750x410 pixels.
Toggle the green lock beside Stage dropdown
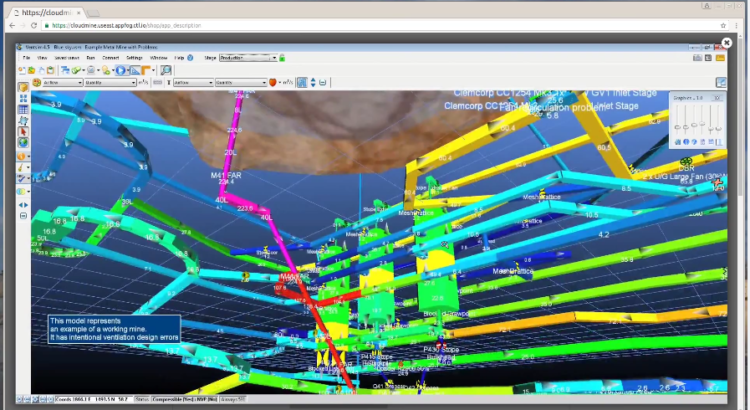point(282,58)
